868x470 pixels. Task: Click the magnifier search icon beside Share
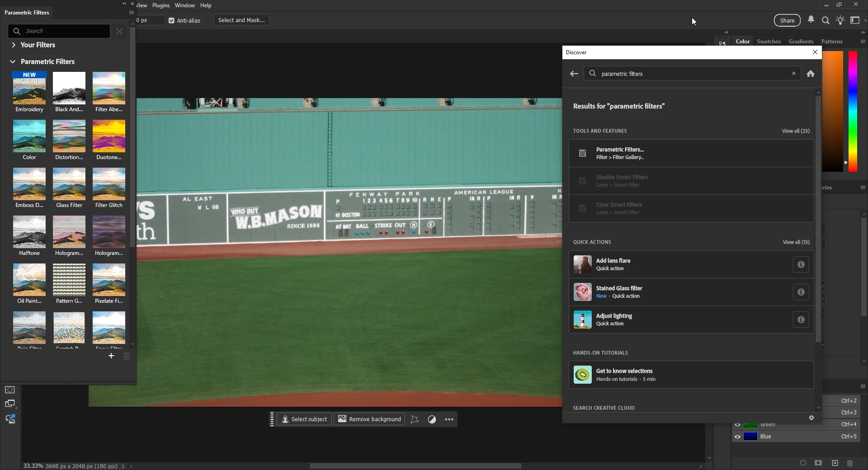(x=826, y=20)
